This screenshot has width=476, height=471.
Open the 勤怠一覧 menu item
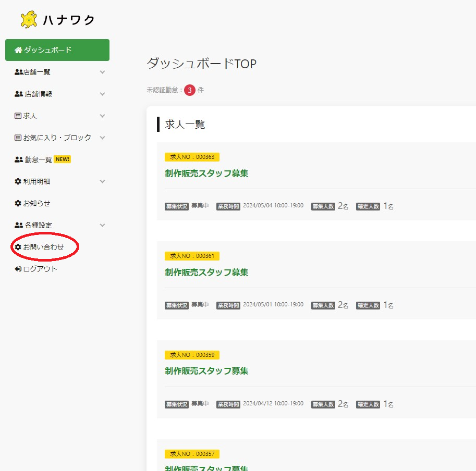(x=38, y=159)
